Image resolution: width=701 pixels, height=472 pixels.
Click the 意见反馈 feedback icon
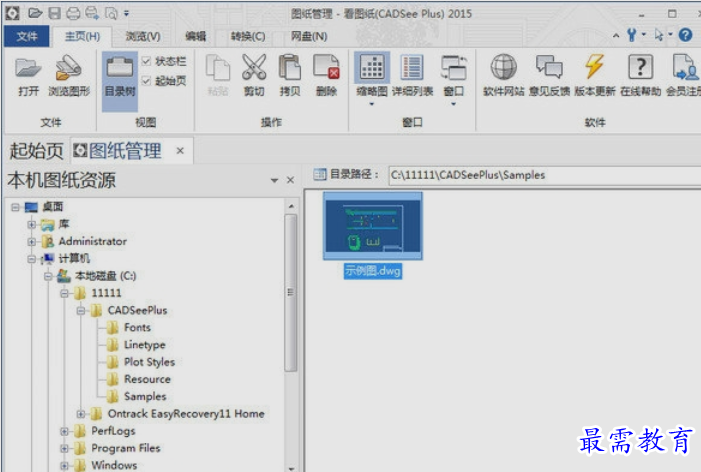[x=549, y=67]
